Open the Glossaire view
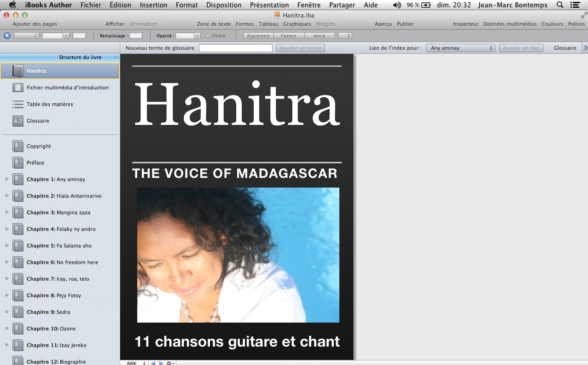588x365 pixels. (x=564, y=47)
